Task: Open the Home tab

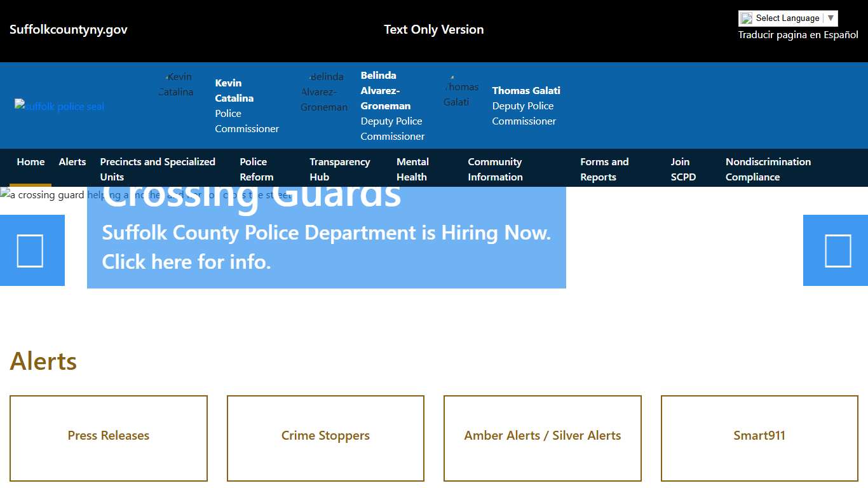Action: pyautogui.click(x=31, y=162)
